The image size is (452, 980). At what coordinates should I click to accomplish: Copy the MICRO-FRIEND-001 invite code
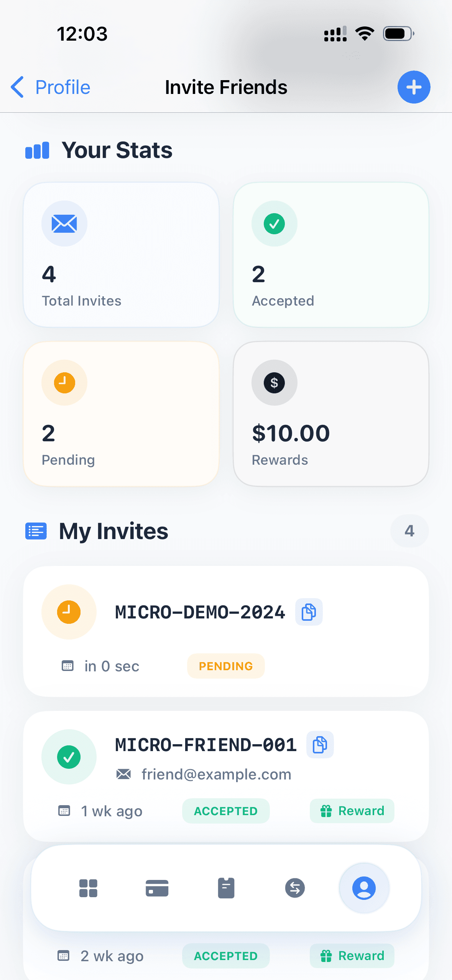coord(320,745)
